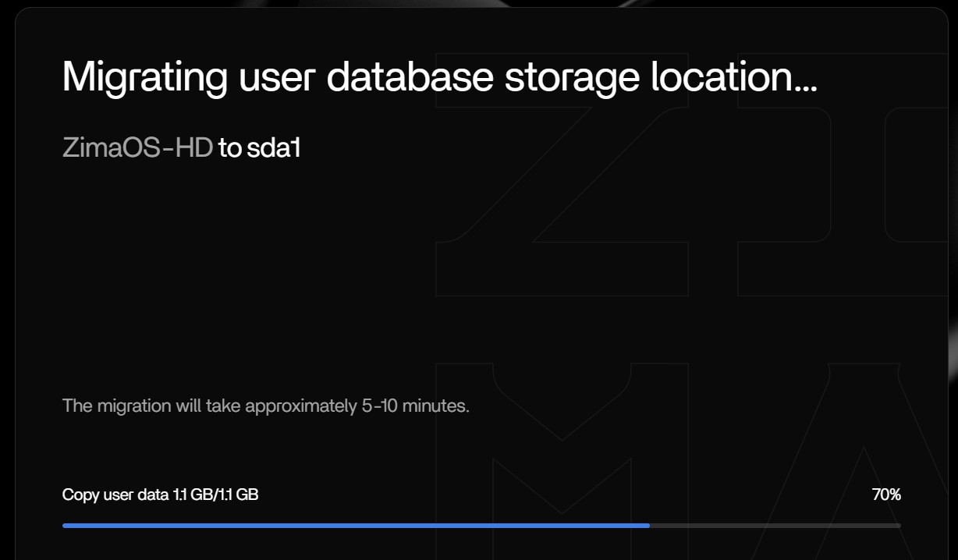Click the word "location..." in the heading
Screen dimensions: 958x560
[x=739, y=76]
